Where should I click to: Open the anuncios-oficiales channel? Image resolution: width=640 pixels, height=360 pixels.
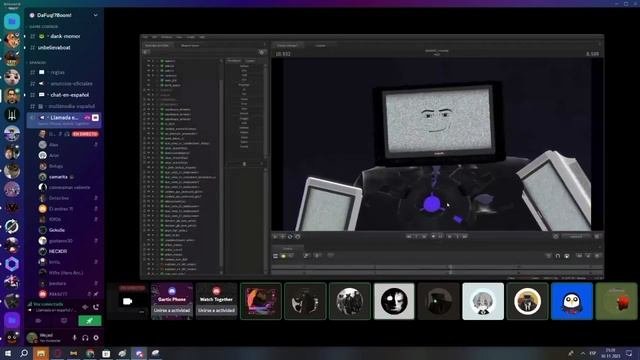pyautogui.click(x=64, y=84)
